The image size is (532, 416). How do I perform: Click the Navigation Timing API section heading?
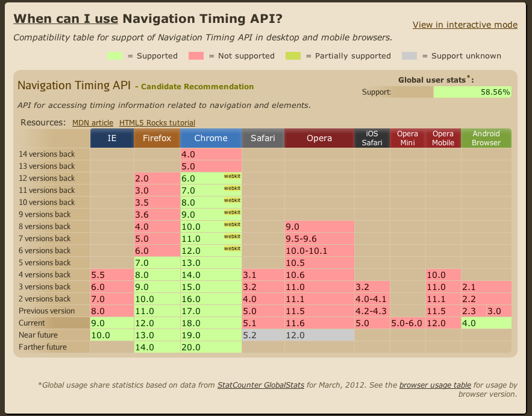tap(74, 85)
